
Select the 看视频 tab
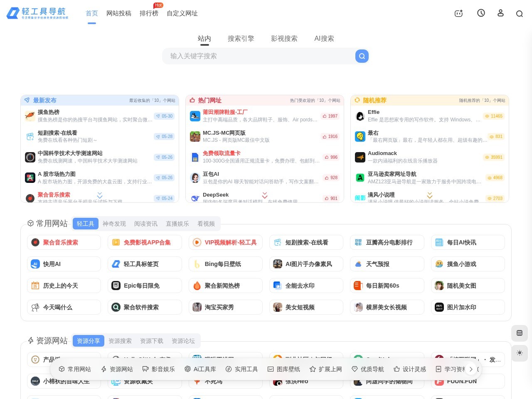[206, 224]
